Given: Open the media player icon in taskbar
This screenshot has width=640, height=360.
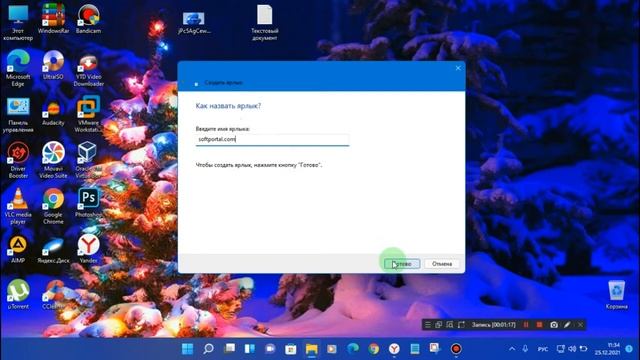Looking at the screenshot, I should pyautogui.click(x=332, y=349).
